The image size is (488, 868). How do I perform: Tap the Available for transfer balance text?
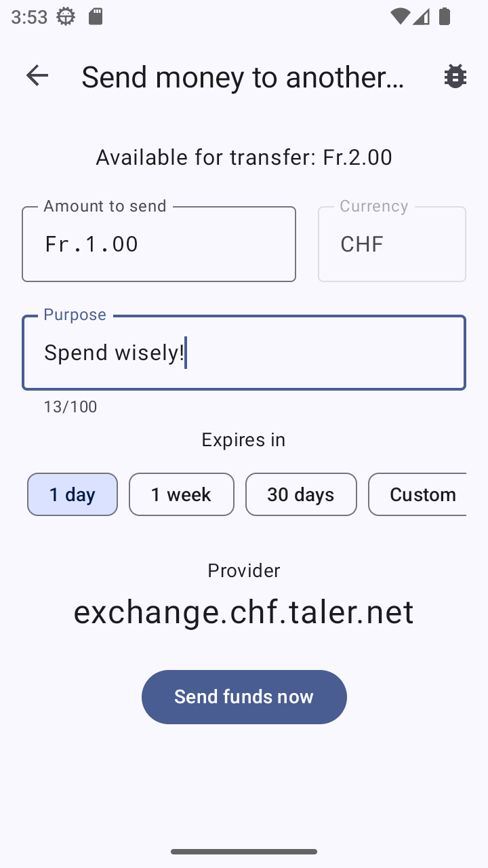[244, 157]
